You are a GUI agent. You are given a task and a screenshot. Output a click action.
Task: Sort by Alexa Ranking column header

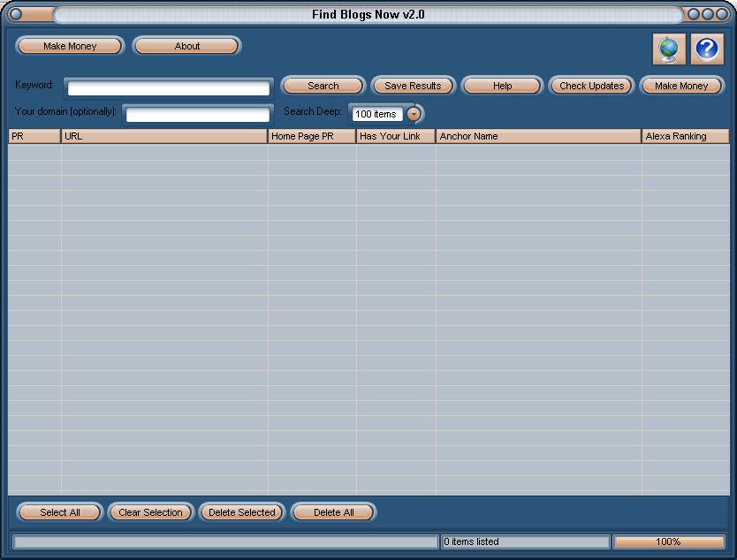point(686,136)
